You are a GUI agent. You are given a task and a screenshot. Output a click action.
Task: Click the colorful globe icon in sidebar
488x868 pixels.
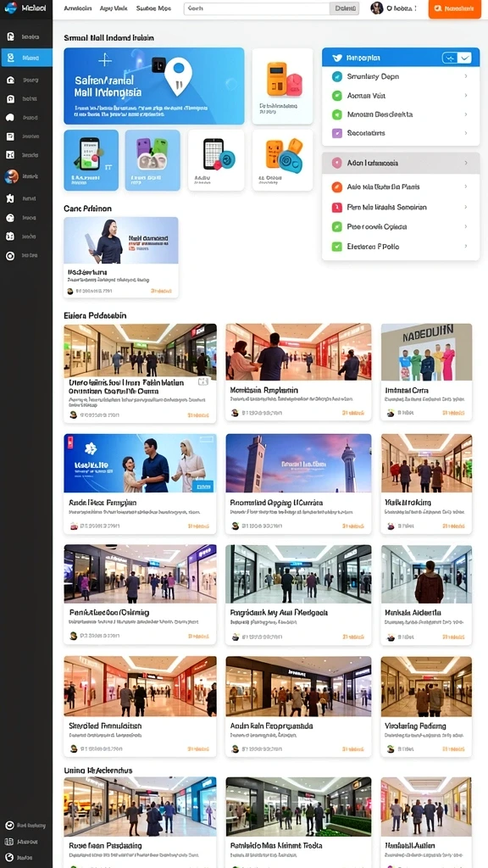coord(11,176)
